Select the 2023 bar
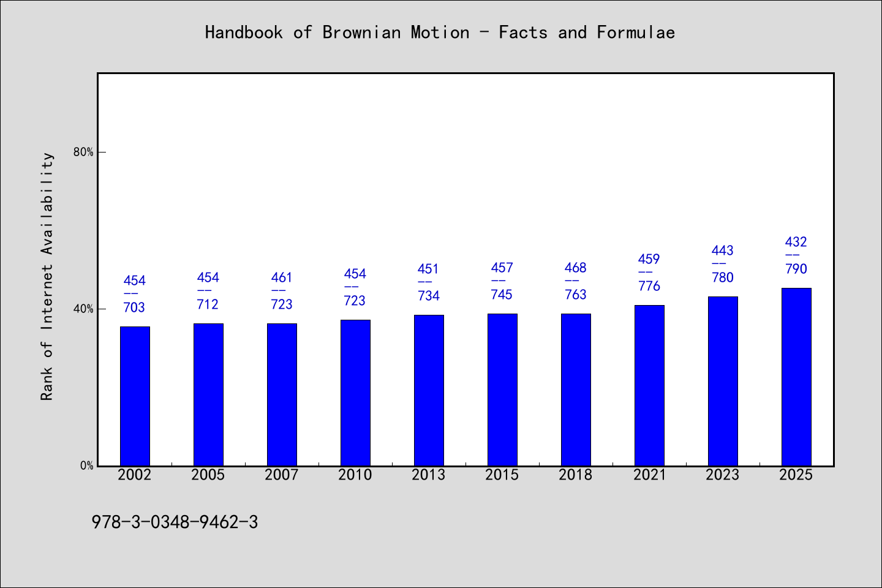The width and height of the screenshot is (882, 588). (x=723, y=381)
